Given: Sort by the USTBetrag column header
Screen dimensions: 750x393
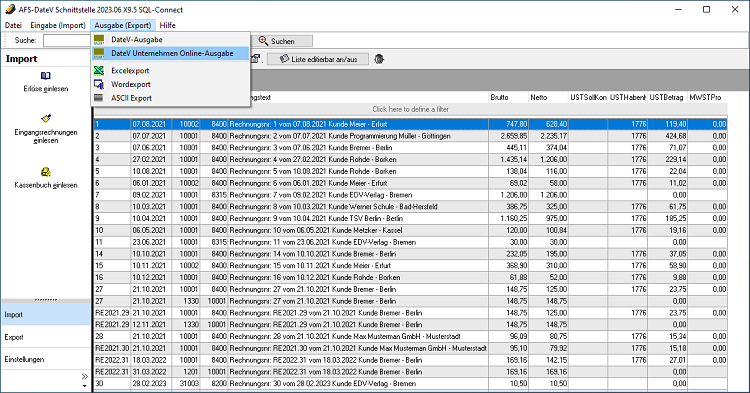Looking at the screenshot, I should coord(667,98).
